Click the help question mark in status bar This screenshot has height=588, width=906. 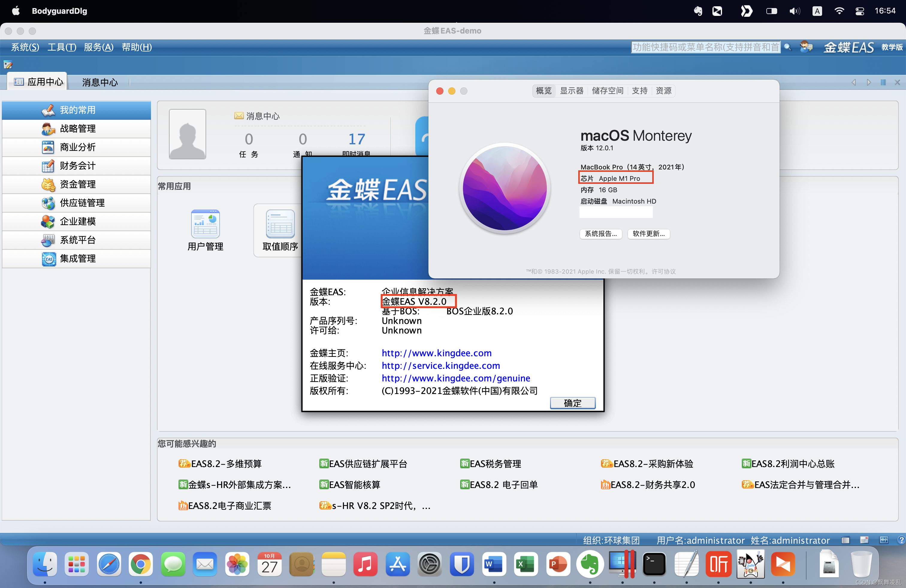901,540
